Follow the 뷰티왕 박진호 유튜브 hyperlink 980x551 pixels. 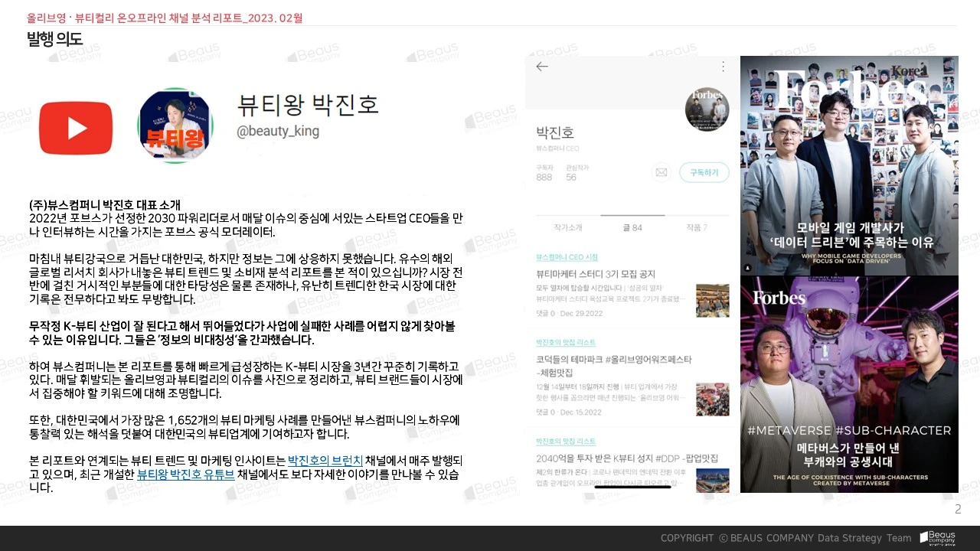[186, 474]
